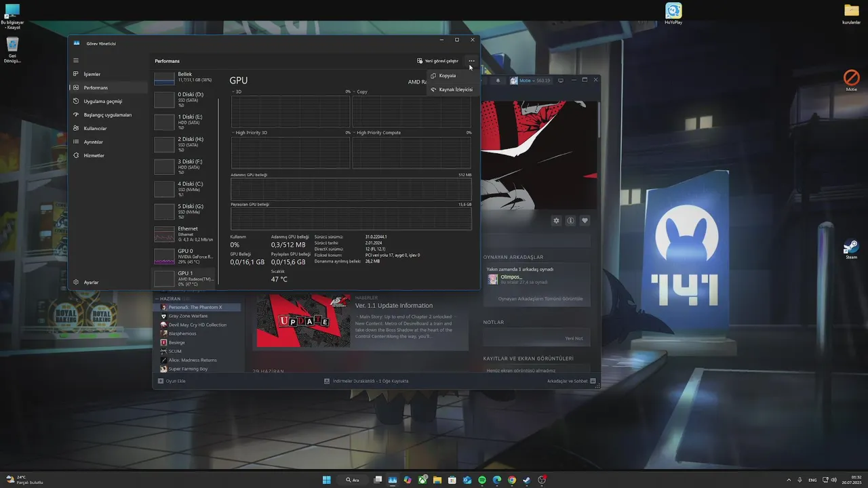Screen dimensions: 868x488
Task: Select Persona5: The Phantom X in Steam library
Action: coord(198,307)
